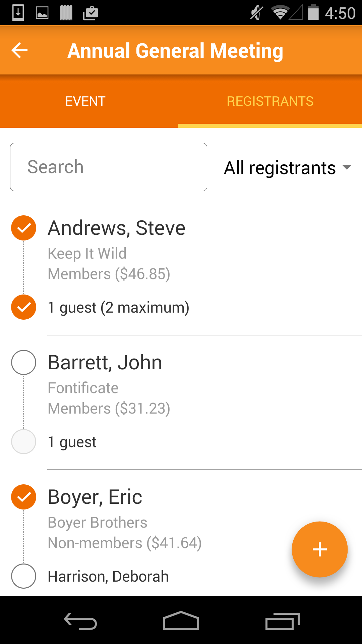Tap the back arrow in header
The width and height of the screenshot is (362, 644).
click(19, 51)
